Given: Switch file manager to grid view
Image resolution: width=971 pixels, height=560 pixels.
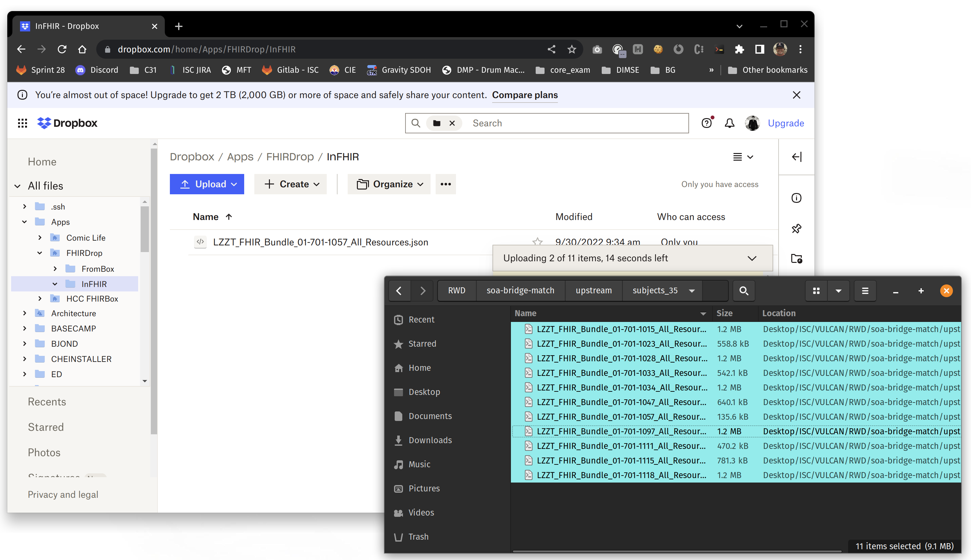Looking at the screenshot, I should click(x=816, y=291).
